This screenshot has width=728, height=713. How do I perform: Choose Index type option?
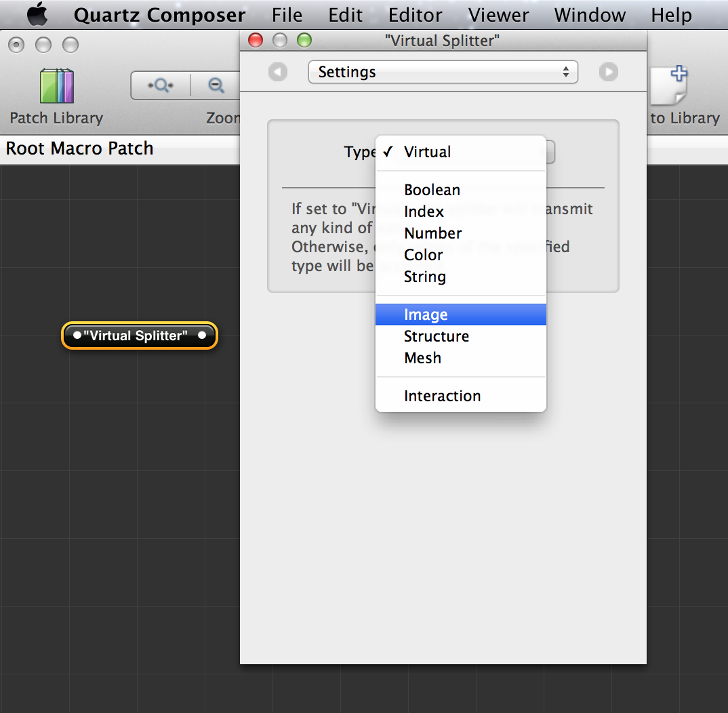[460, 211]
